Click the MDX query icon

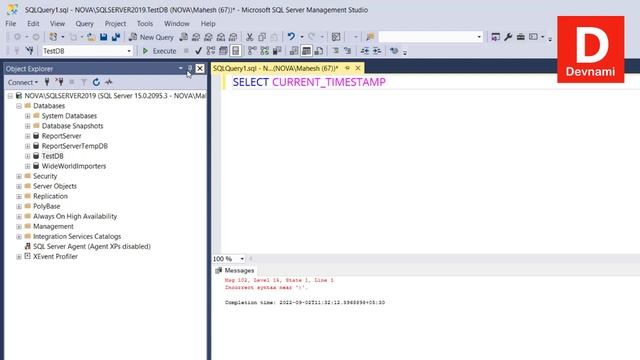pyautogui.click(x=196, y=37)
